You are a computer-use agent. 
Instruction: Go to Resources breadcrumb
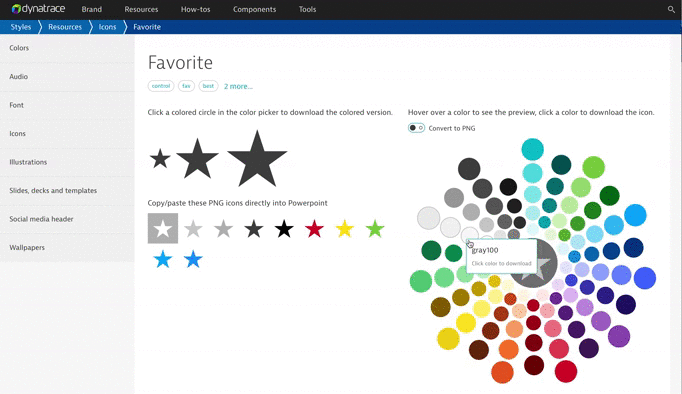(65, 27)
